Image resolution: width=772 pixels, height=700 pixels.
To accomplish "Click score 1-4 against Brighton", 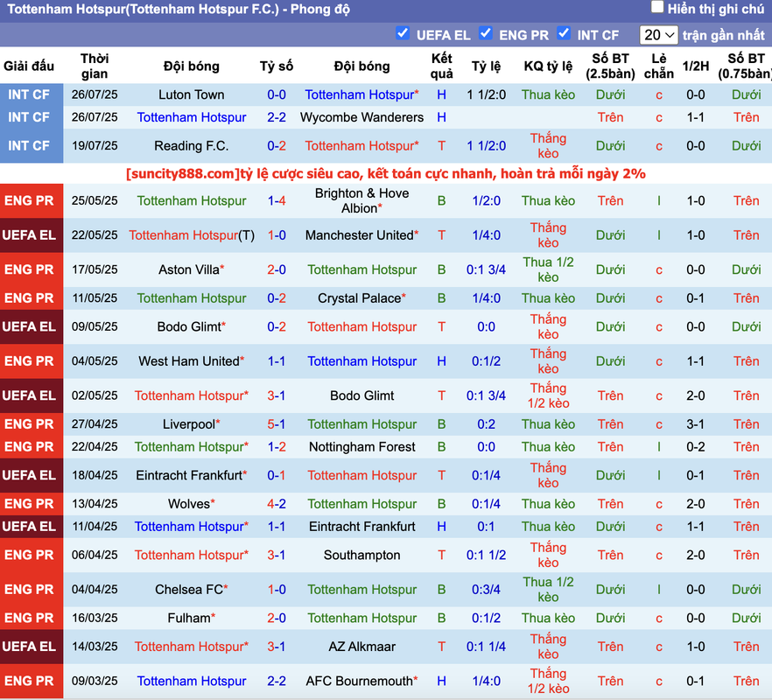I will [x=277, y=201].
